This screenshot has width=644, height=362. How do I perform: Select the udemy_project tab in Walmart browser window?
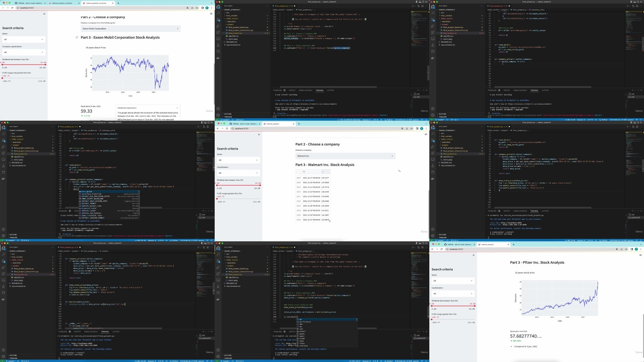pyautogui.click(x=279, y=124)
